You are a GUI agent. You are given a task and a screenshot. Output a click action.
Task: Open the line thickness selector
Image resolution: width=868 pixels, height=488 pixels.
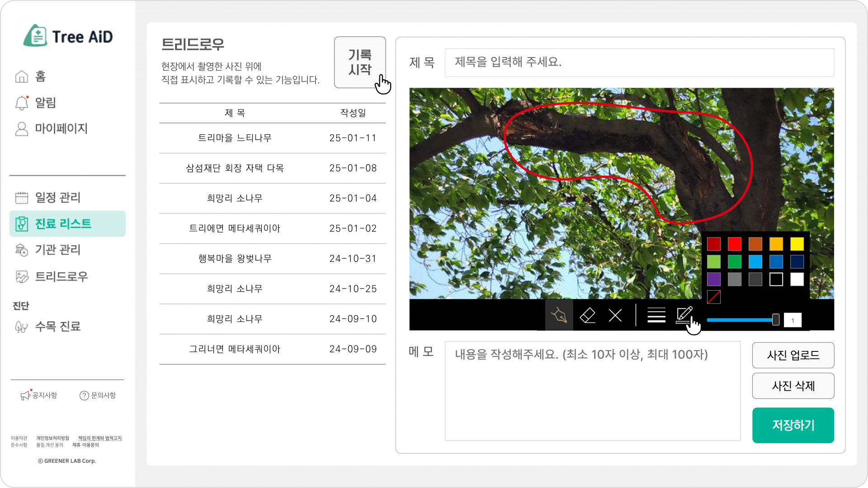[656, 315]
